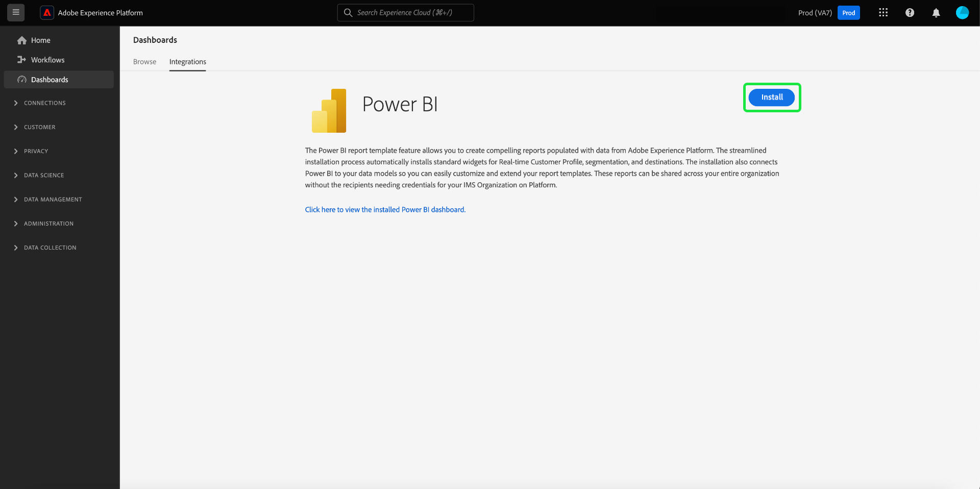Click the blue Prod badge
The image size is (980, 489).
[849, 13]
